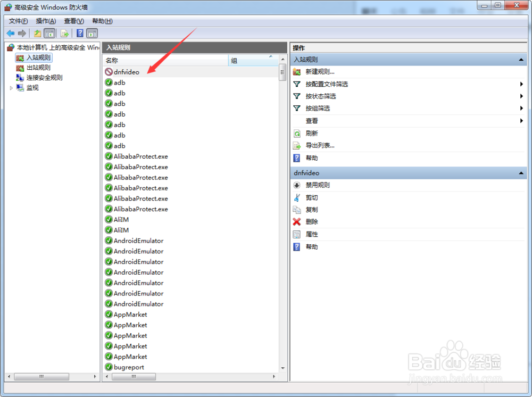
Task: Click rule list vertical scrollbar down arrow
Action: (282, 368)
